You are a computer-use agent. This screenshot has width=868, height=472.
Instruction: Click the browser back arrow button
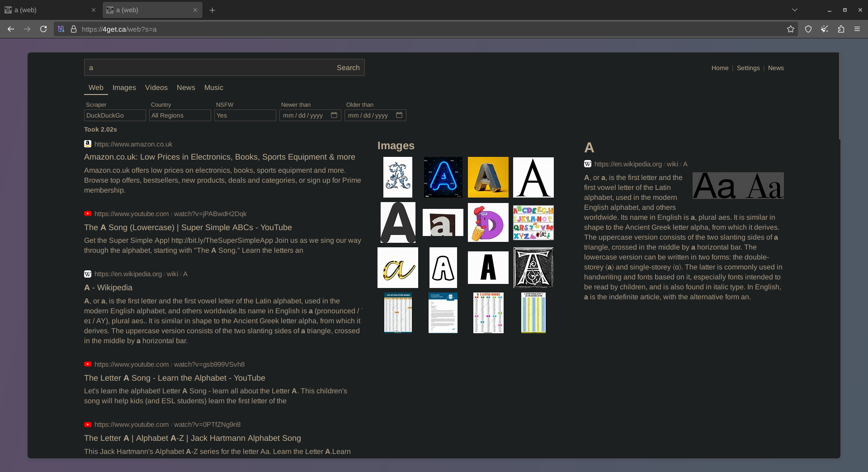pyautogui.click(x=11, y=29)
